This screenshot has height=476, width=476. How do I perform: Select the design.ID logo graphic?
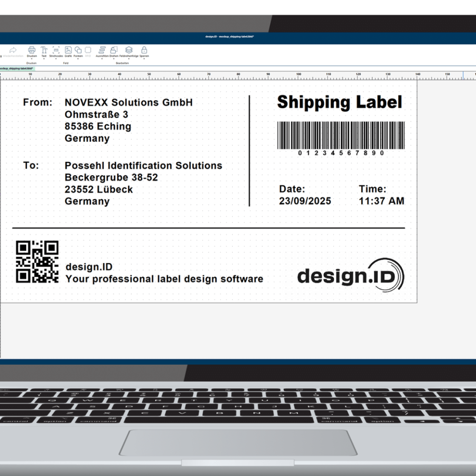[x=350, y=275]
